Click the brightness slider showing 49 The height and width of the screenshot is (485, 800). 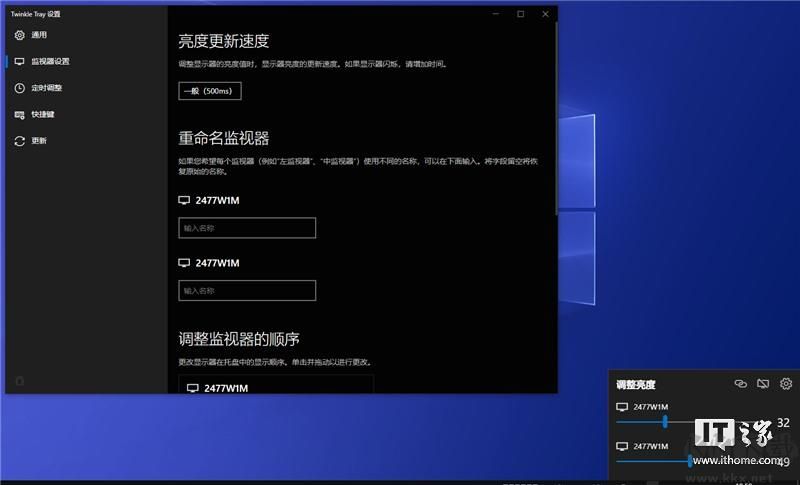tap(694, 462)
